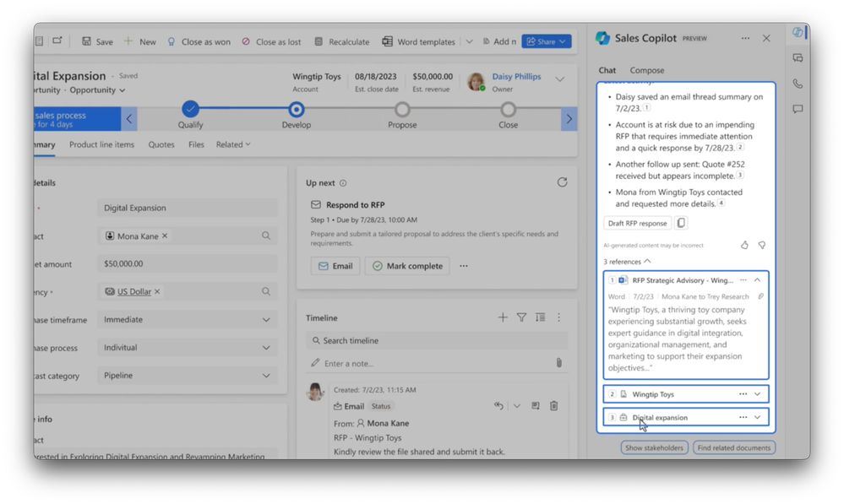Attach a file with paperclip icon
The width and height of the screenshot is (844, 504).
pyautogui.click(x=558, y=363)
